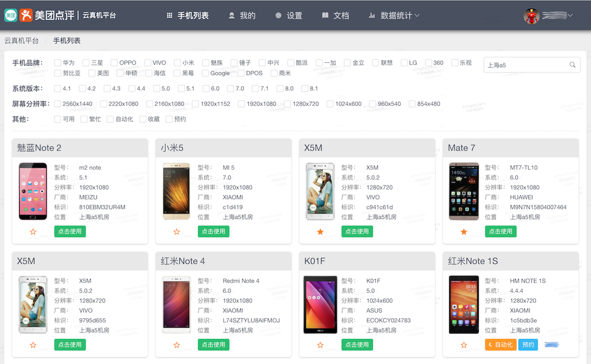
Task: Check the 商米 brand filter
Action: 274,73
